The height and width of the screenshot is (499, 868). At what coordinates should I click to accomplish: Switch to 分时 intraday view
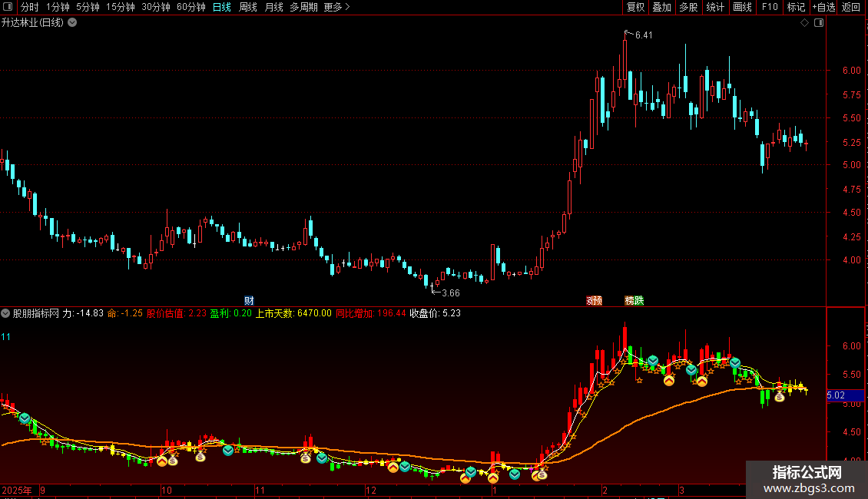coord(30,7)
